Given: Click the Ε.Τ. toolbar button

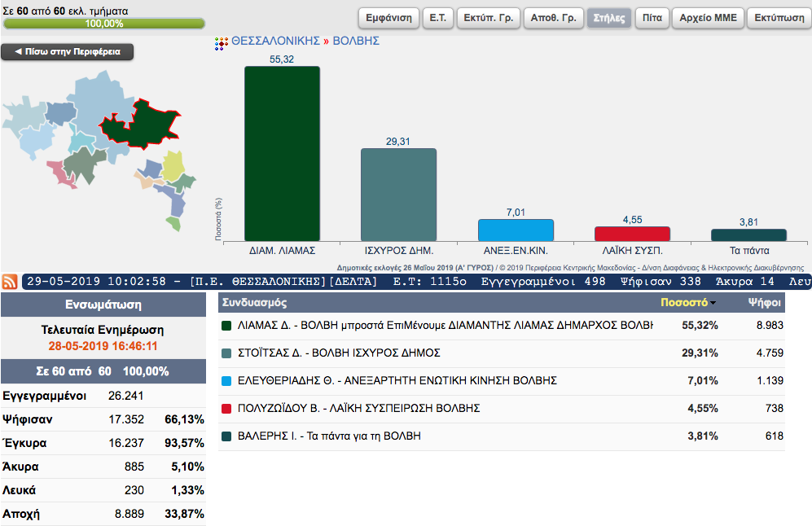Looking at the screenshot, I should 440,18.
